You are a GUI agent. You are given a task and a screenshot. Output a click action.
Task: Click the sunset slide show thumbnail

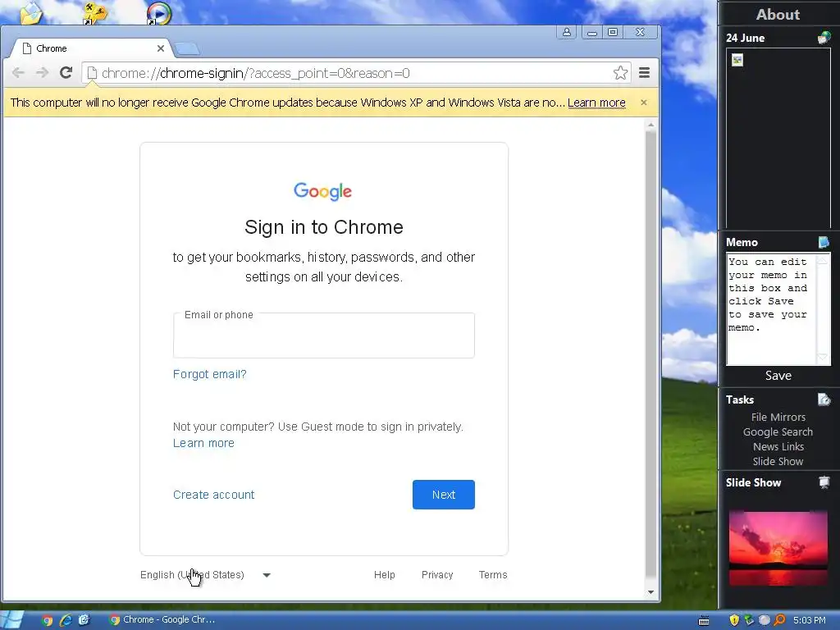pyautogui.click(x=778, y=548)
